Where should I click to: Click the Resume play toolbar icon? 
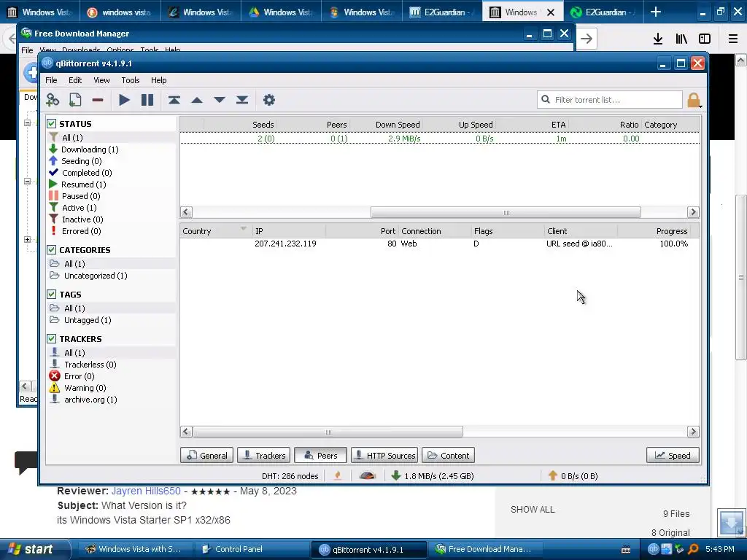[x=124, y=100]
